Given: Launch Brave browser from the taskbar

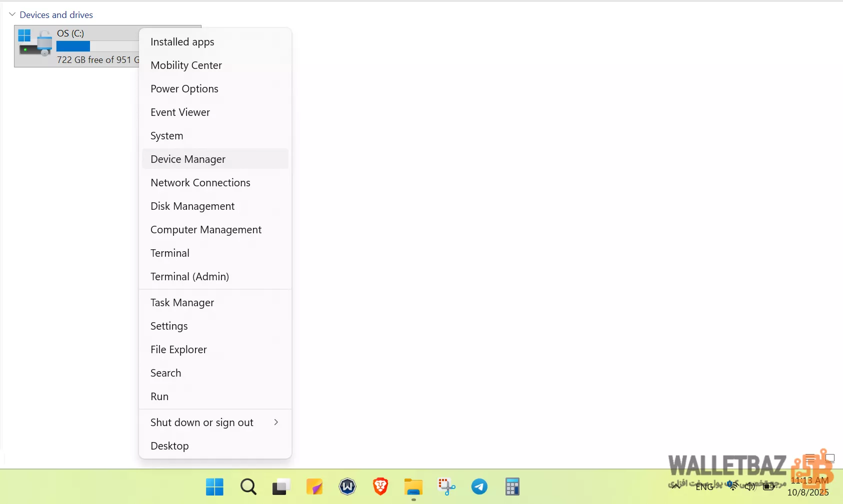Looking at the screenshot, I should point(380,487).
